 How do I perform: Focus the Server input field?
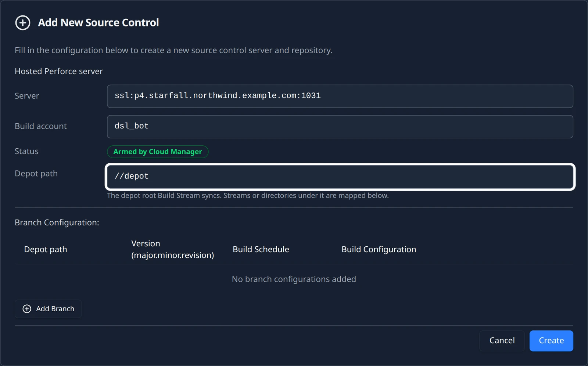pos(340,96)
